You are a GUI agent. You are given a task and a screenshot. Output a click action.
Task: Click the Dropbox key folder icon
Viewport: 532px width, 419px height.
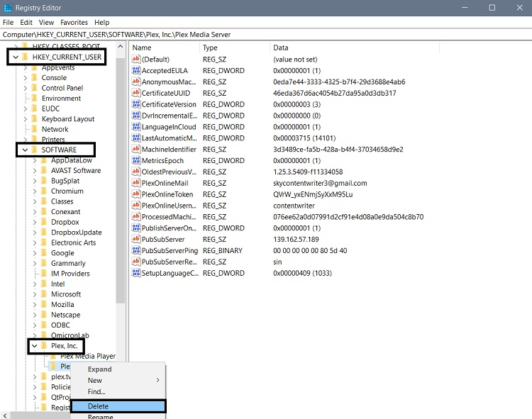click(x=45, y=222)
